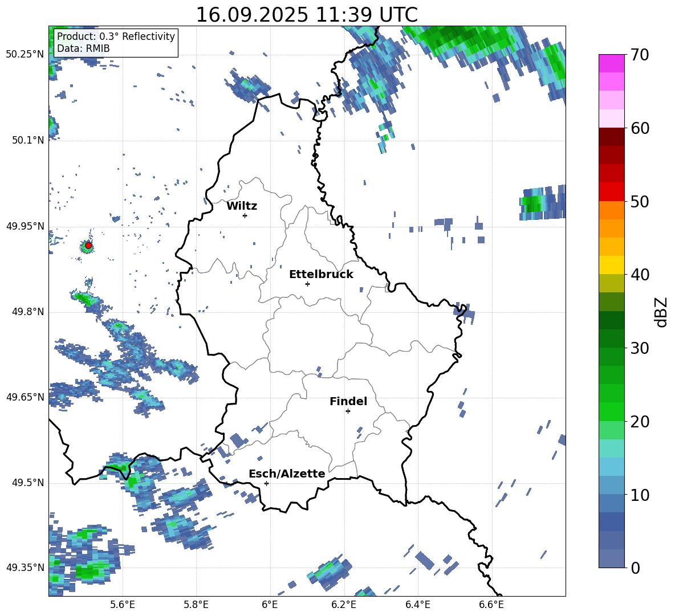Click the 6°E longitude tick label
675x616 pixels.
click(270, 605)
